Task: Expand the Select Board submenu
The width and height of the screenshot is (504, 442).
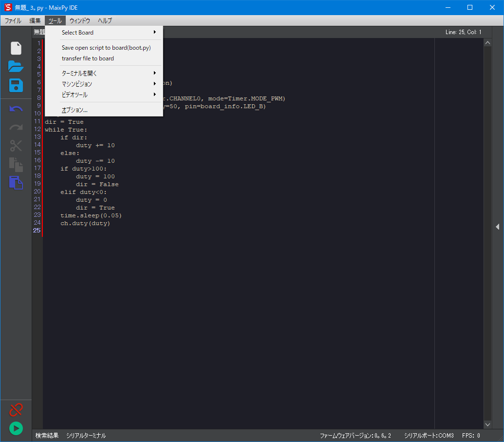Action: pos(104,33)
